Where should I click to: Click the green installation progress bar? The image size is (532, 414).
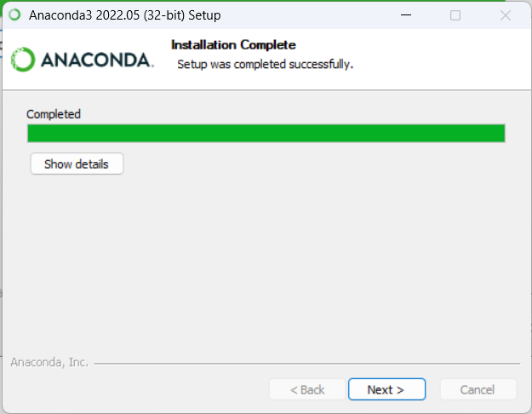click(266, 133)
